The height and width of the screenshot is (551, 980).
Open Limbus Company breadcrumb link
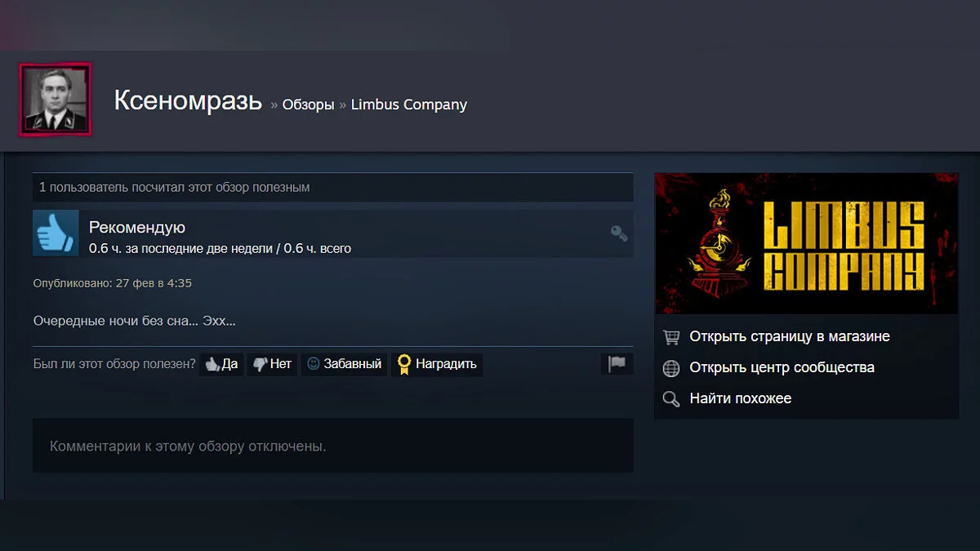click(409, 105)
